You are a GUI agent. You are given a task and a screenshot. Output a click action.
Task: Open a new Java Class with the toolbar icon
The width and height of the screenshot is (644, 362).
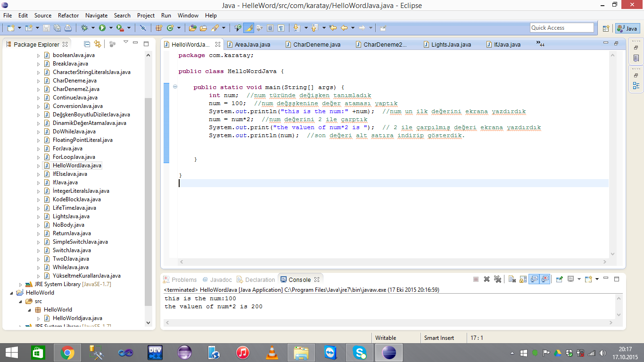pyautogui.click(x=170, y=27)
